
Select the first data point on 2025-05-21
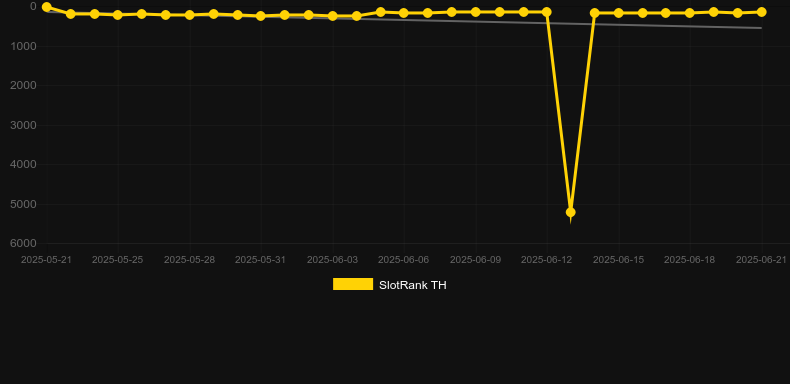pyautogui.click(x=46, y=7)
